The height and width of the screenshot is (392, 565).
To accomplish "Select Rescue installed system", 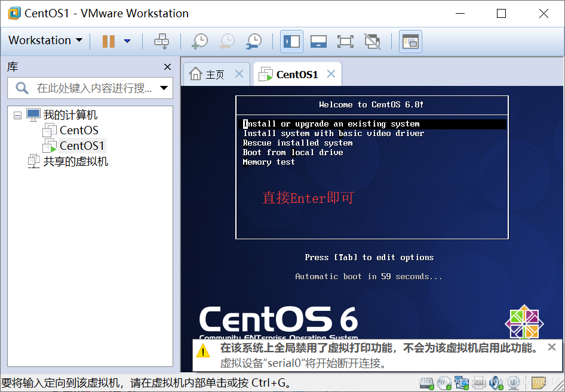I will 297,143.
